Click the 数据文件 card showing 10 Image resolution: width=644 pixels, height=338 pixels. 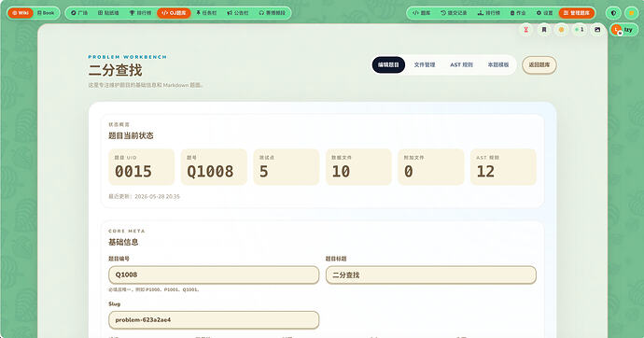click(358, 167)
